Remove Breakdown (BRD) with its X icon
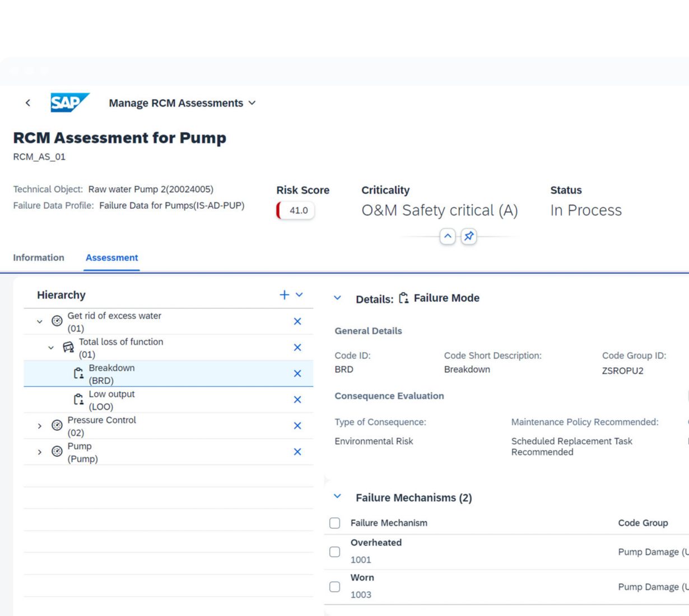689x616 pixels. point(297,374)
